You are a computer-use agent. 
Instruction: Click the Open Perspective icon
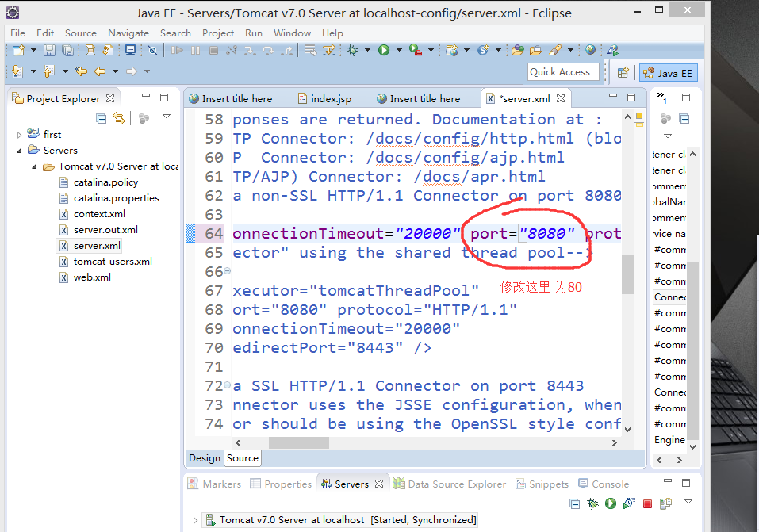[623, 73]
